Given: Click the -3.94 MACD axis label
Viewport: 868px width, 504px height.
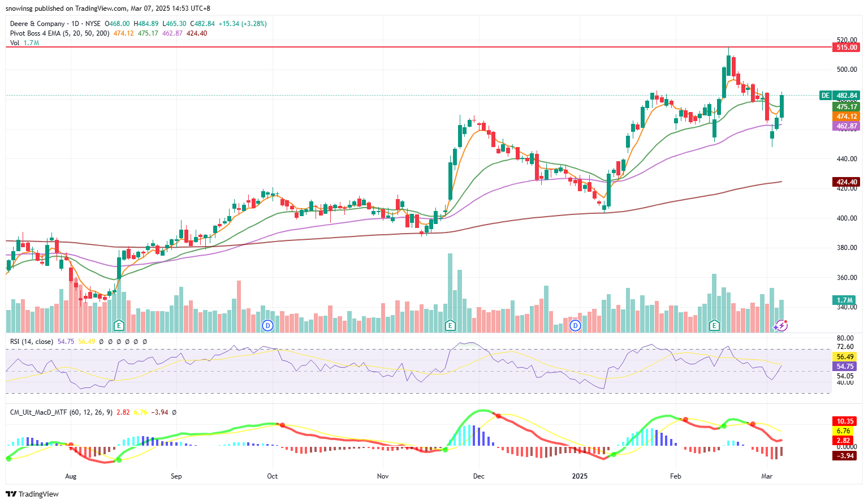Looking at the screenshot, I should [844, 456].
